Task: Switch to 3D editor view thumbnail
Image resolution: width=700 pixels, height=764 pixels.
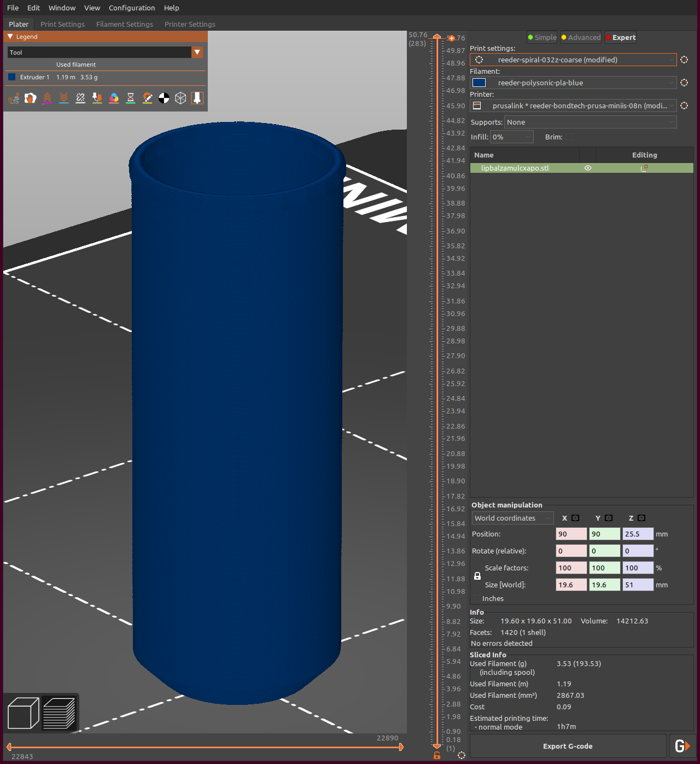Action: coord(22,712)
